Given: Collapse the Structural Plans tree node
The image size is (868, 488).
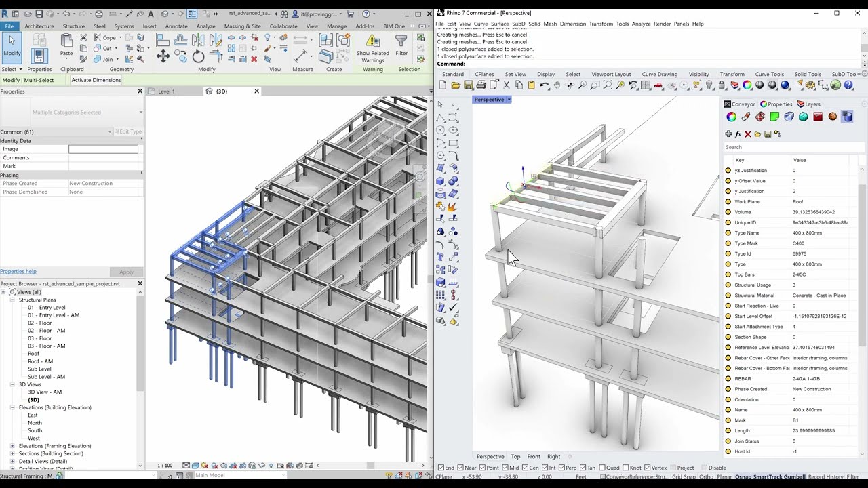Looking at the screenshot, I should (14, 300).
